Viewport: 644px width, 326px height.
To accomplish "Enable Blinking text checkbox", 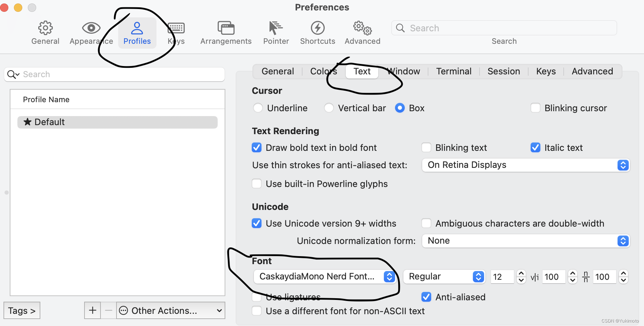I will [426, 147].
